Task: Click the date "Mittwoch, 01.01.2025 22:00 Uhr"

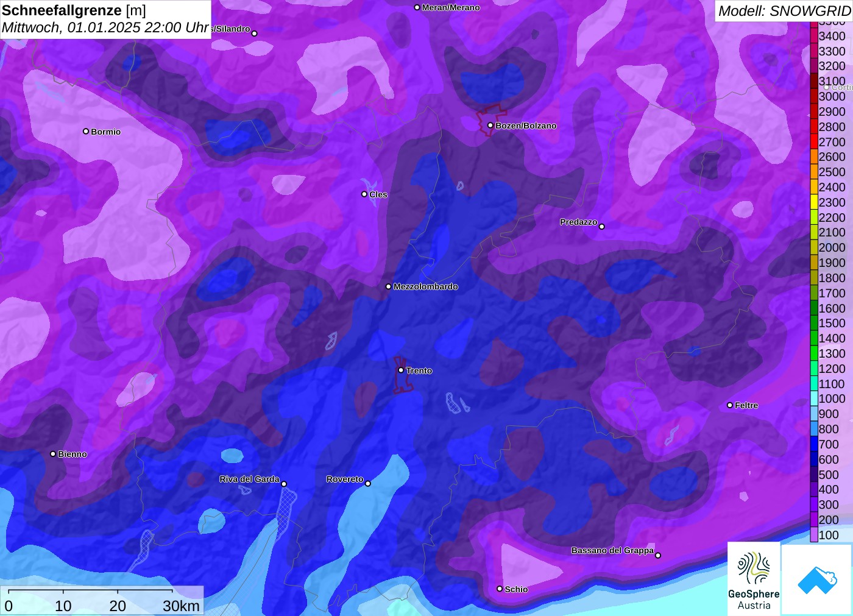Action: pyautogui.click(x=105, y=27)
